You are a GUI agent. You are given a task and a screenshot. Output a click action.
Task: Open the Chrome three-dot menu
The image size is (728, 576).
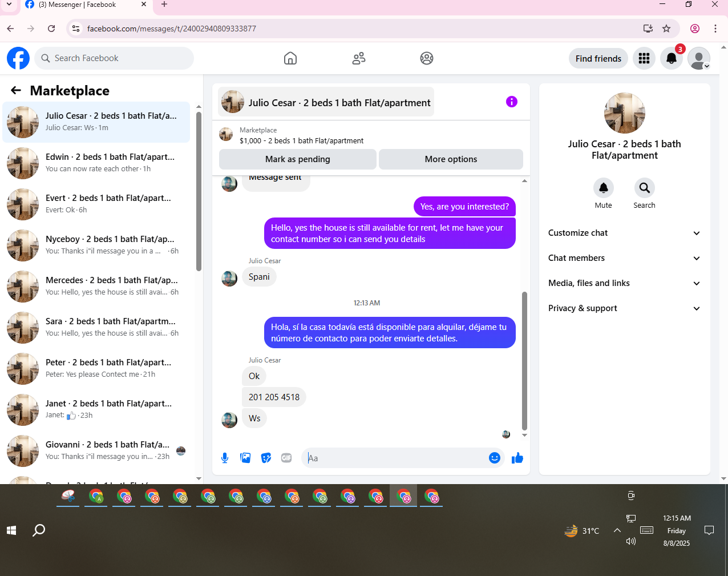click(715, 29)
